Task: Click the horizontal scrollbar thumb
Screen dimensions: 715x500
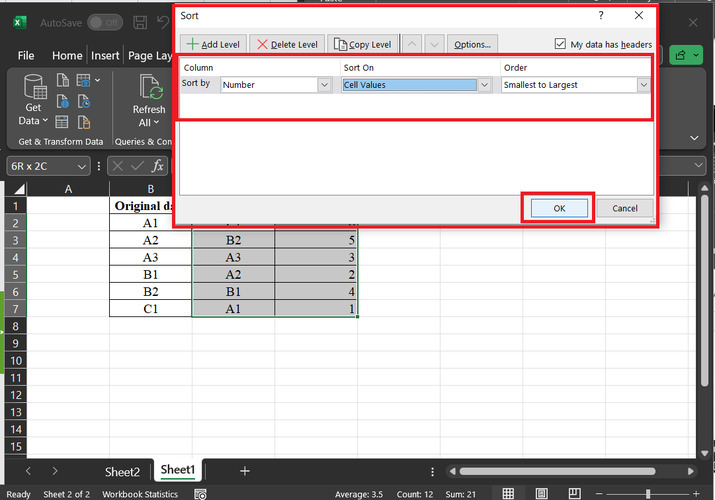Action: tap(557, 471)
